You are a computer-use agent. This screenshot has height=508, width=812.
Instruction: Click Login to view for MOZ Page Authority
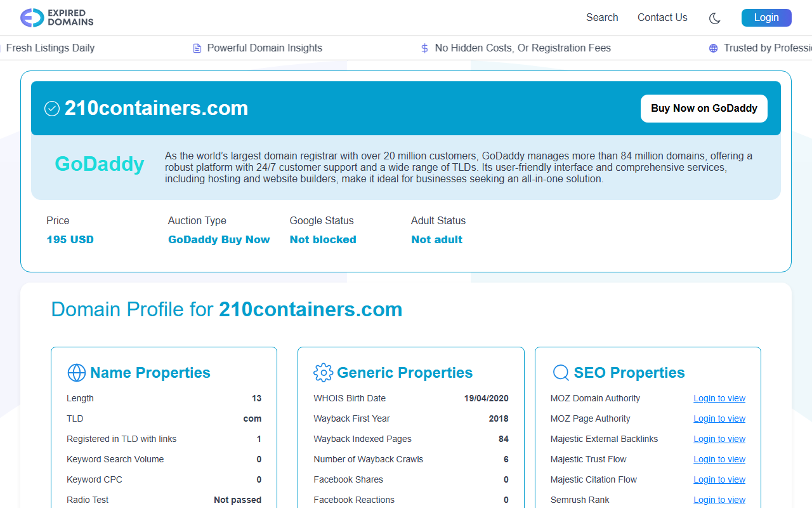click(x=719, y=418)
